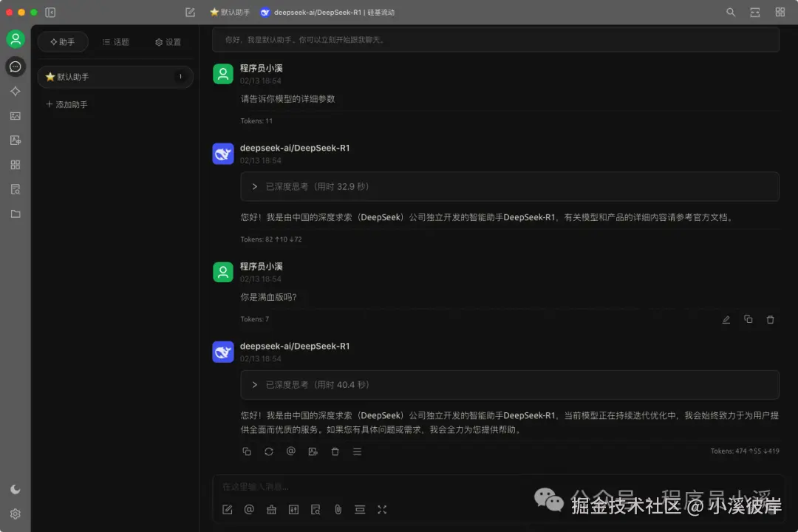Attach a file using the paperclip icon
This screenshot has width=798, height=532.
pyautogui.click(x=338, y=509)
